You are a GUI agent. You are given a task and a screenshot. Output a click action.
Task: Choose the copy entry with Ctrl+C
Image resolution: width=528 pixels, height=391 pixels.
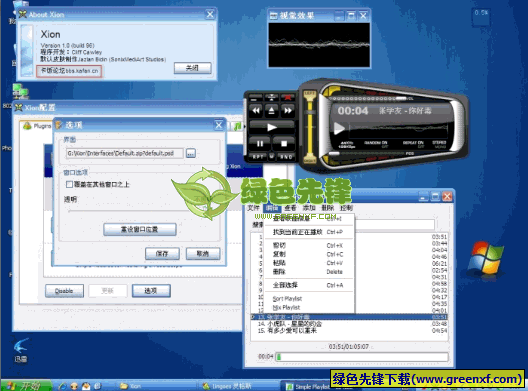click(308, 254)
